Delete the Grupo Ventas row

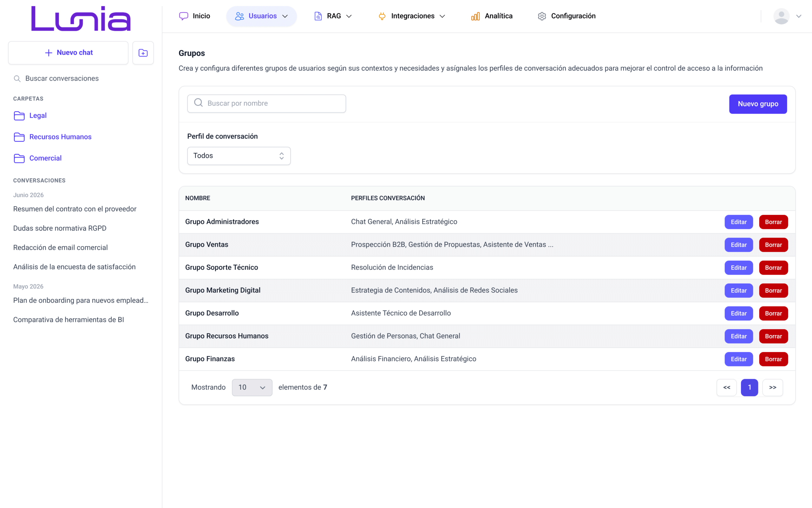tap(773, 245)
